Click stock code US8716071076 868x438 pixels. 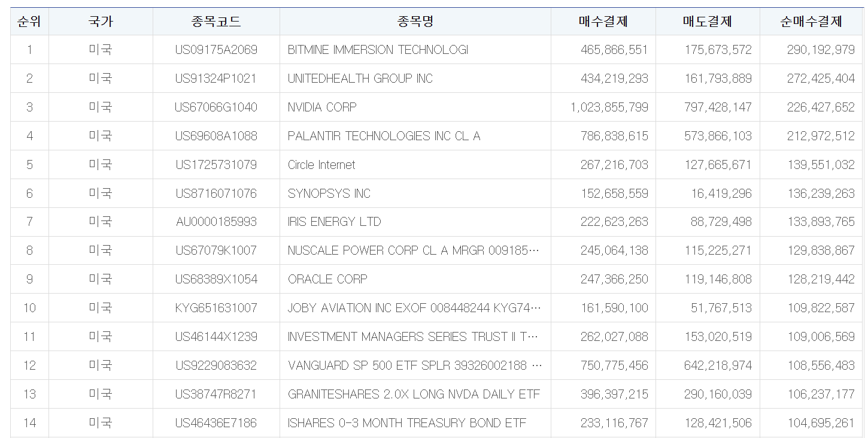[216, 194]
